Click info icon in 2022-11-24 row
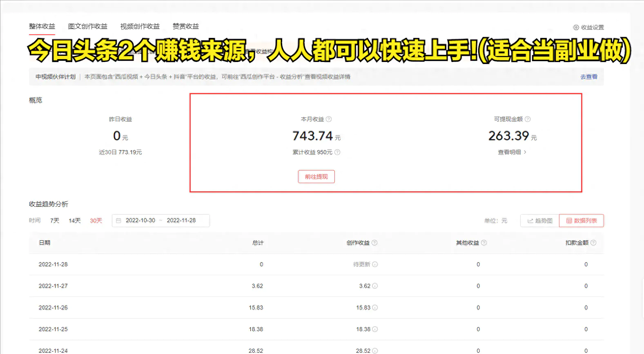 (x=375, y=351)
